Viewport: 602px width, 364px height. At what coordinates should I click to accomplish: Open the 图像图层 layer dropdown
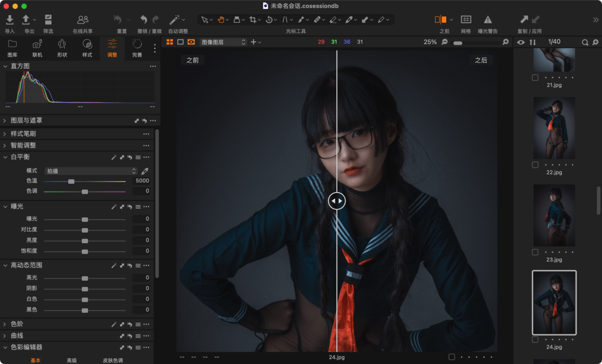223,42
